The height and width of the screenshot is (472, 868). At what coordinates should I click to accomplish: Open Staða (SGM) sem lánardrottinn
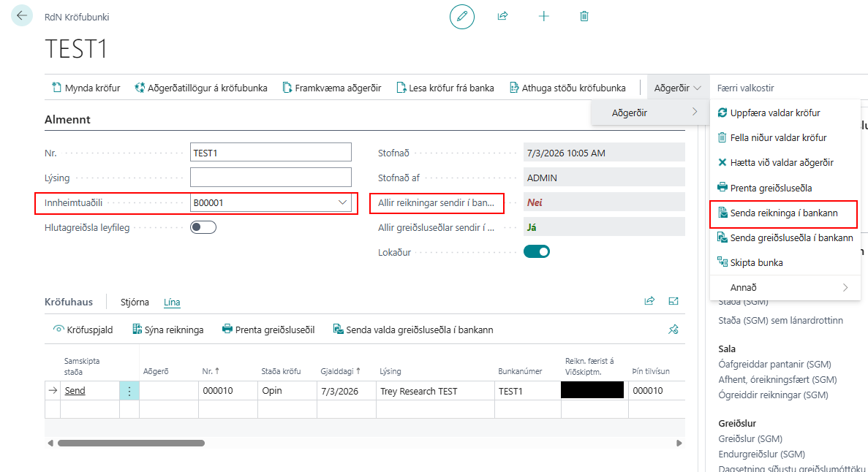coord(780,320)
